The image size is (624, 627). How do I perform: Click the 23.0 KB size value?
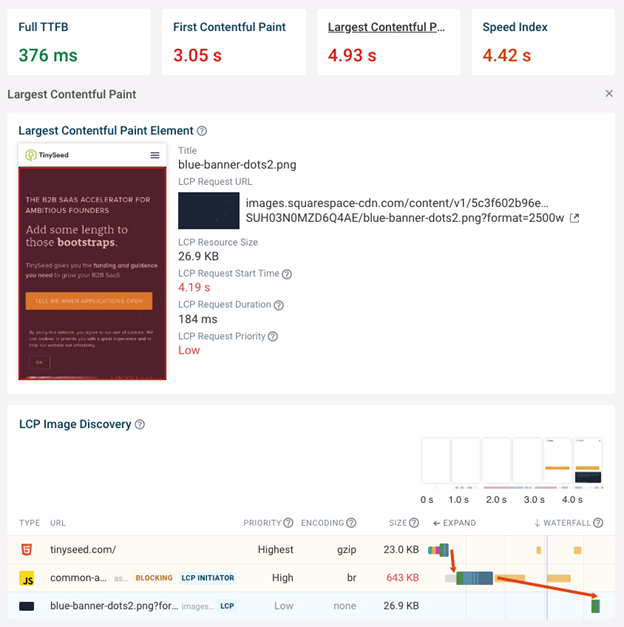[x=401, y=550]
